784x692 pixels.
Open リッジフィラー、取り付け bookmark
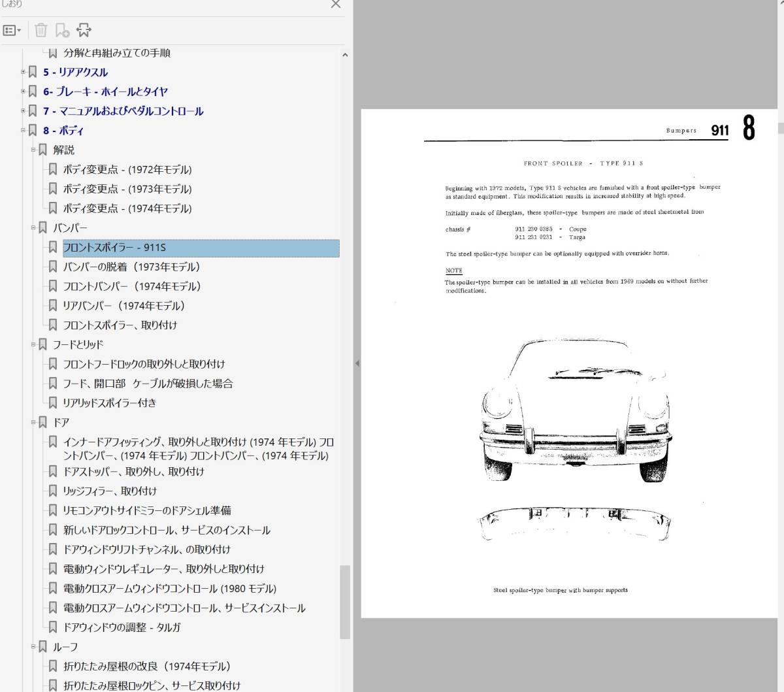110,491
